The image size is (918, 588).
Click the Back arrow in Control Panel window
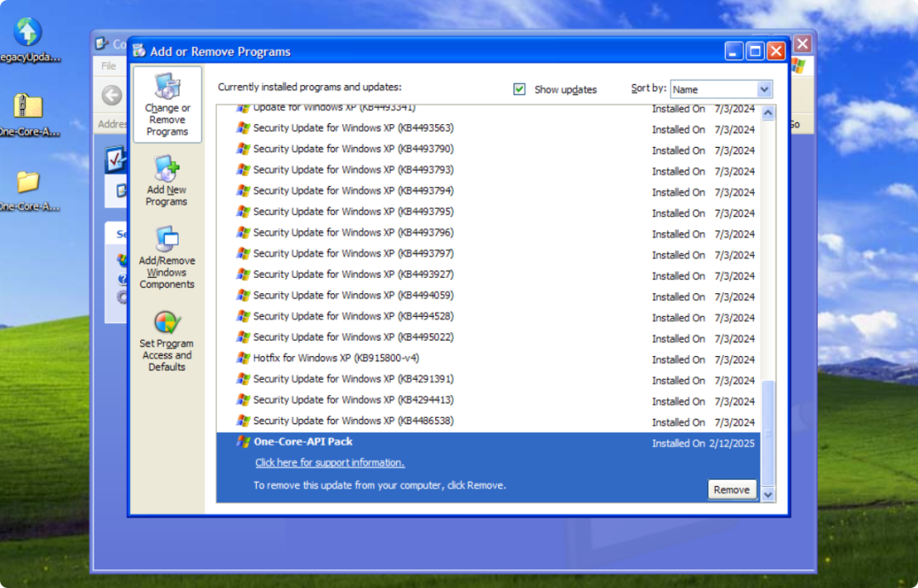[111, 95]
